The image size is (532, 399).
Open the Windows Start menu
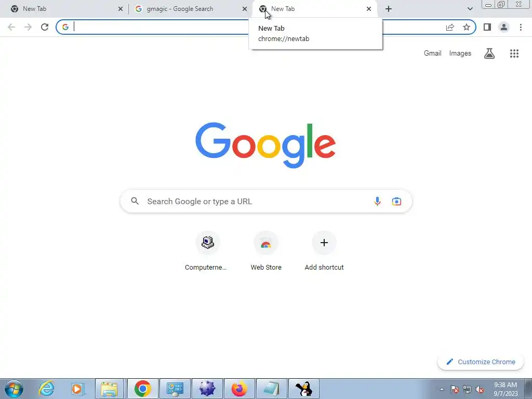14,389
